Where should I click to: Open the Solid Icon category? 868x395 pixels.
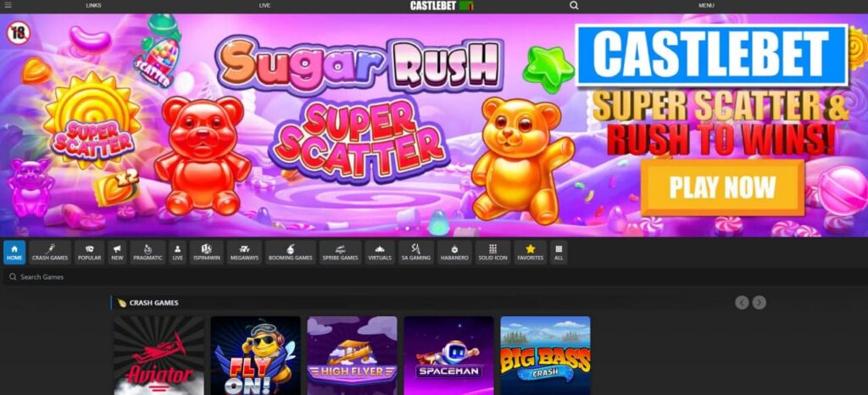click(x=492, y=253)
